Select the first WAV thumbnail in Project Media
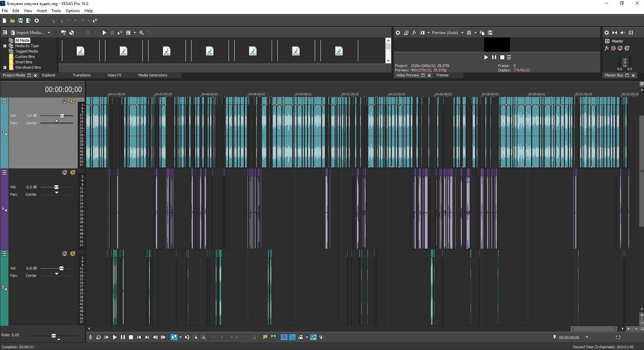 click(80, 51)
